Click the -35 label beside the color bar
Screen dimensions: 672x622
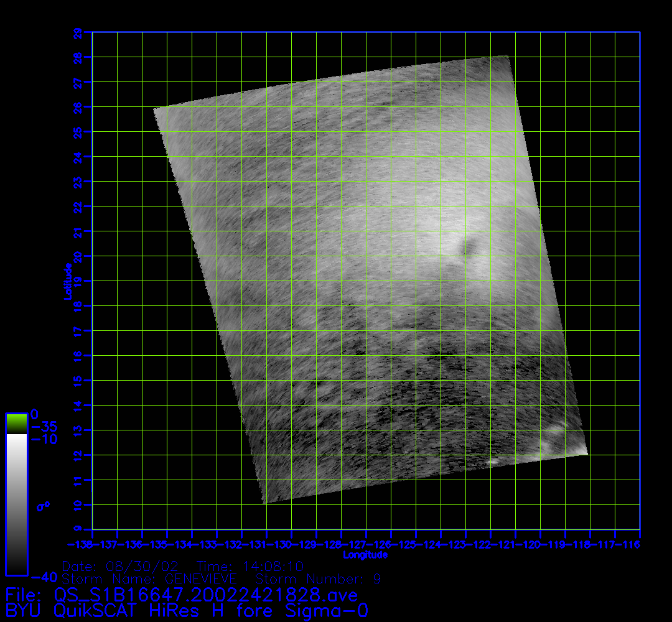(44, 427)
